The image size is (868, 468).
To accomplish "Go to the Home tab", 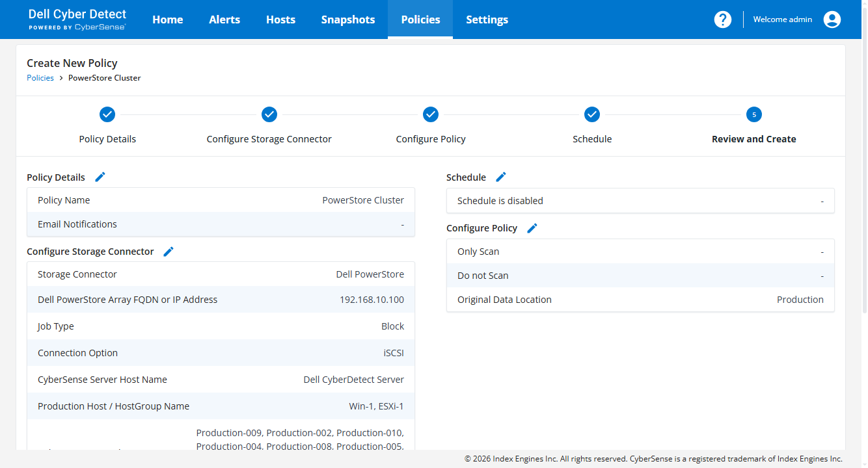I will [x=168, y=19].
